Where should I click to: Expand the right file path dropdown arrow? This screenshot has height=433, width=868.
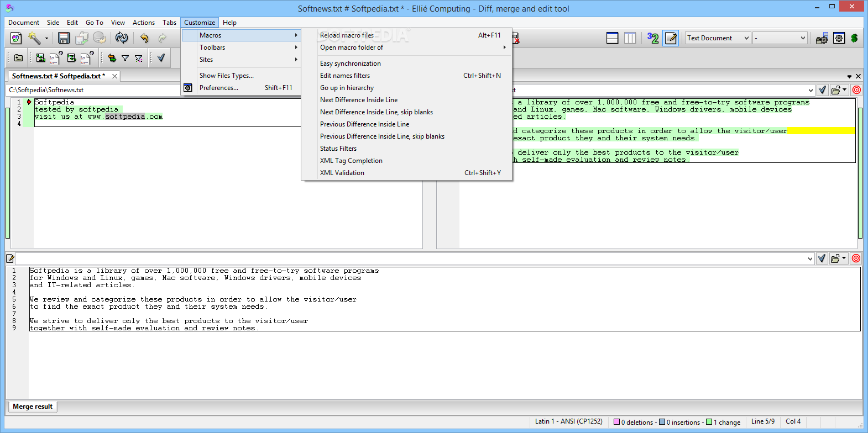click(811, 90)
